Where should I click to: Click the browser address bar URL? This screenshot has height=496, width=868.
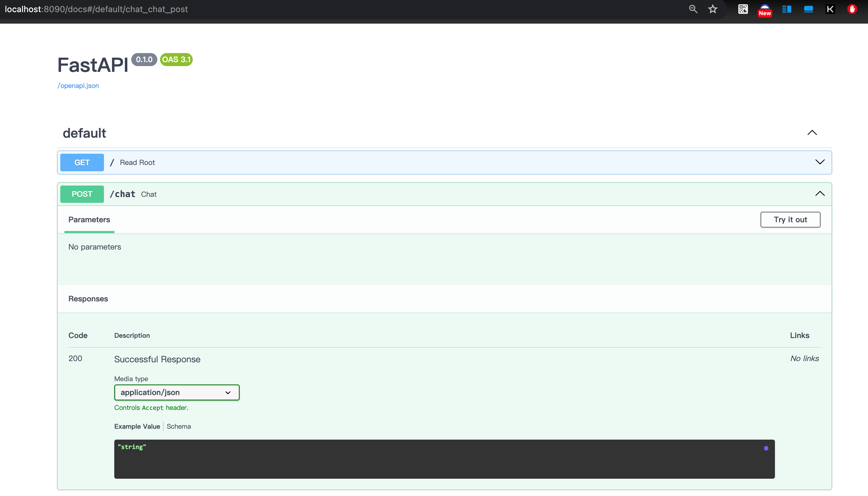[x=96, y=9]
